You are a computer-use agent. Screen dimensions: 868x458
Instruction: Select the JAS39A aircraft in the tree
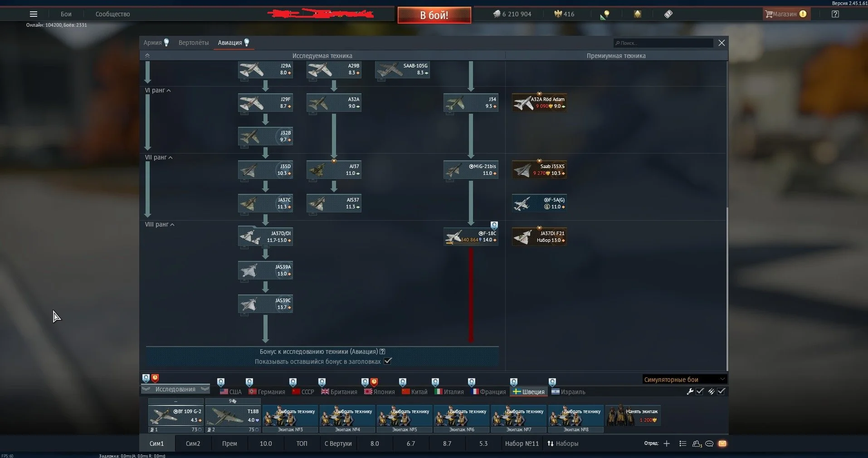click(265, 271)
